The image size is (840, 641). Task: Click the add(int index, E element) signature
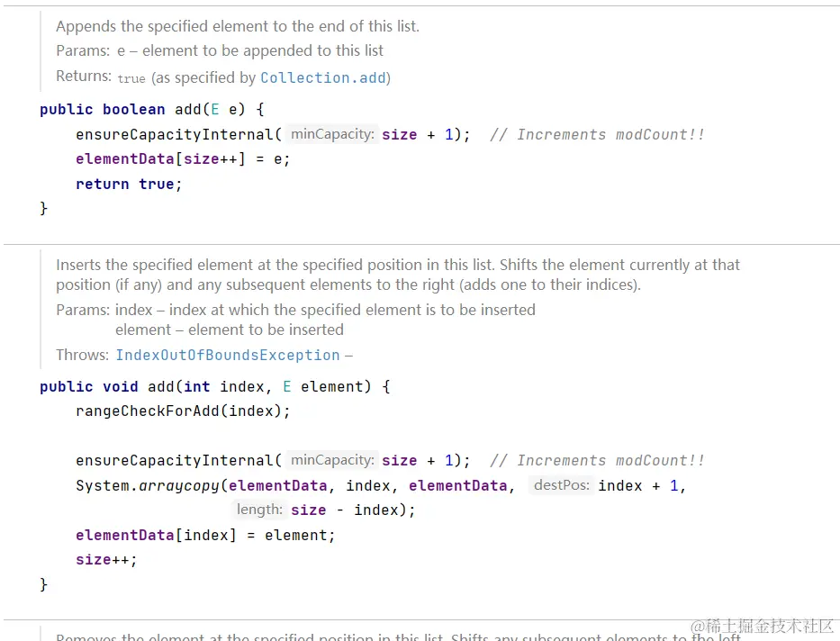pos(214,386)
